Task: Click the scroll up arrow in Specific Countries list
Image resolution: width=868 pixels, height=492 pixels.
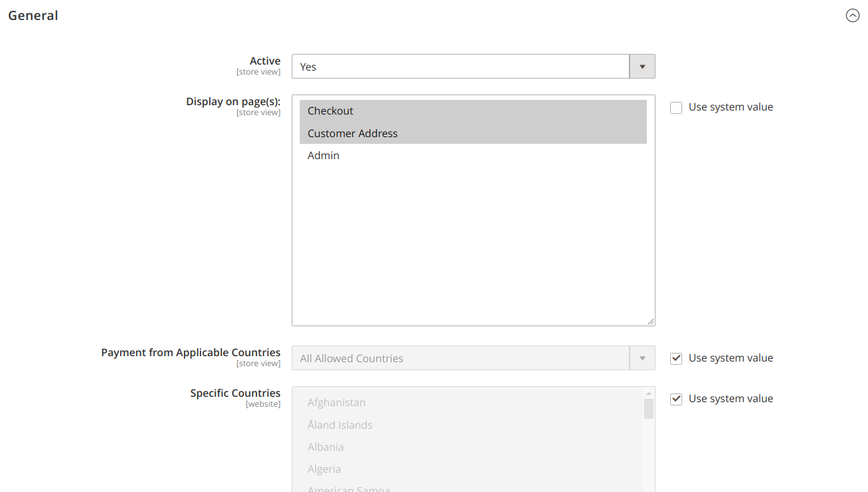Action: 649,393
